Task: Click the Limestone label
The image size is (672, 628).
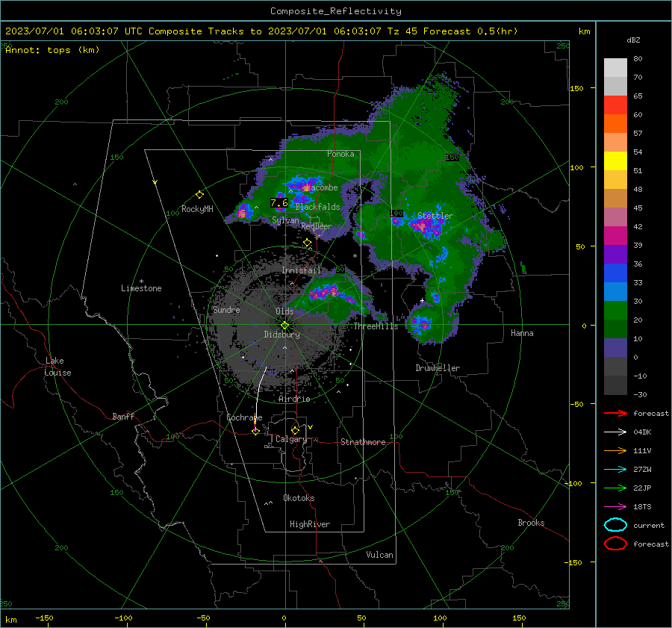Action: click(141, 288)
